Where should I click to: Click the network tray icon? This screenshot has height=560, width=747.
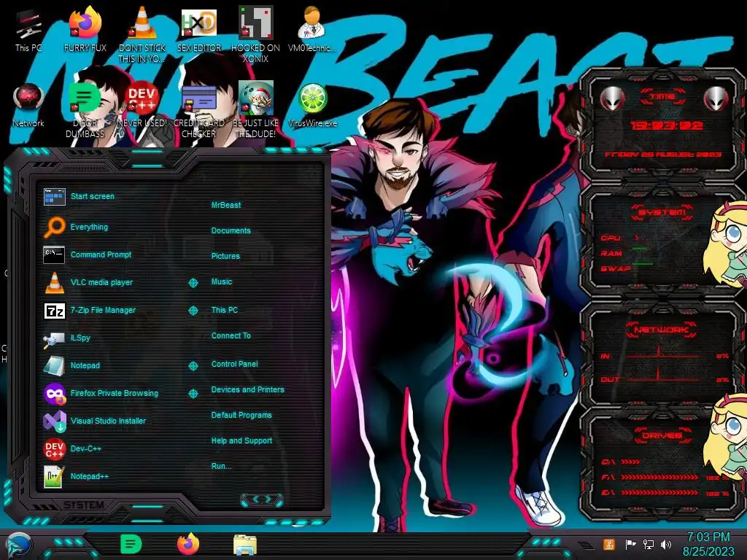coord(649,544)
